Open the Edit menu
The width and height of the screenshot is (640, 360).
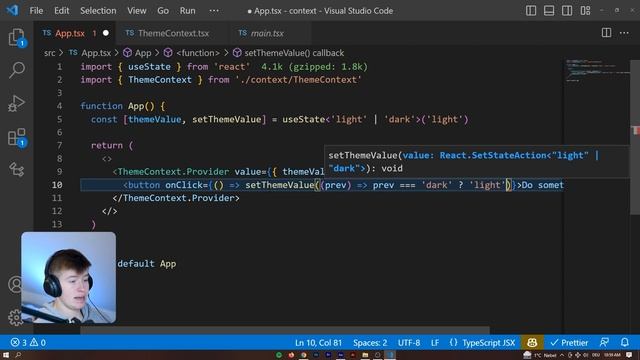coord(62,11)
